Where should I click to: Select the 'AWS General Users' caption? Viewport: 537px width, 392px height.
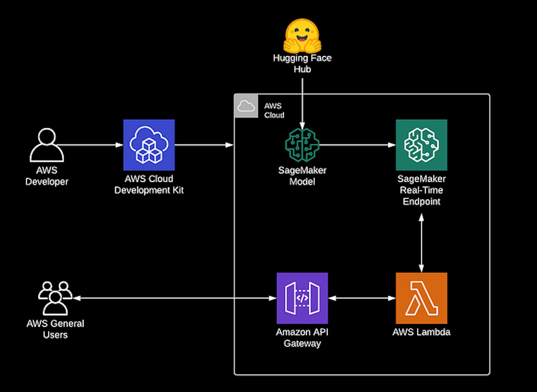(x=55, y=329)
